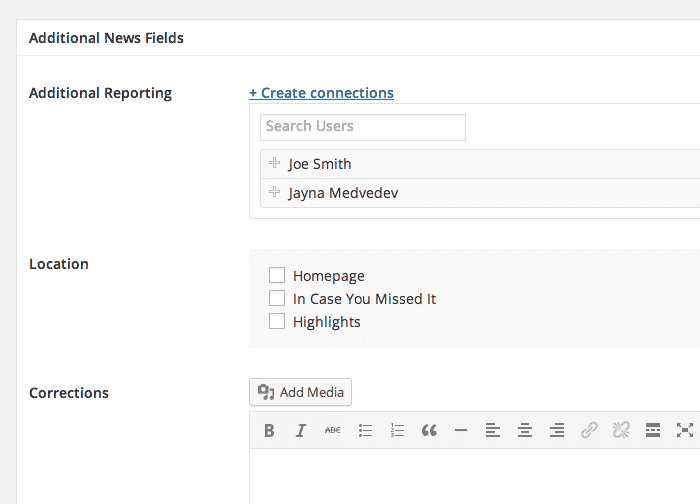The width and height of the screenshot is (700, 504).
Task: Insert link using chain icon
Action: pyautogui.click(x=589, y=430)
